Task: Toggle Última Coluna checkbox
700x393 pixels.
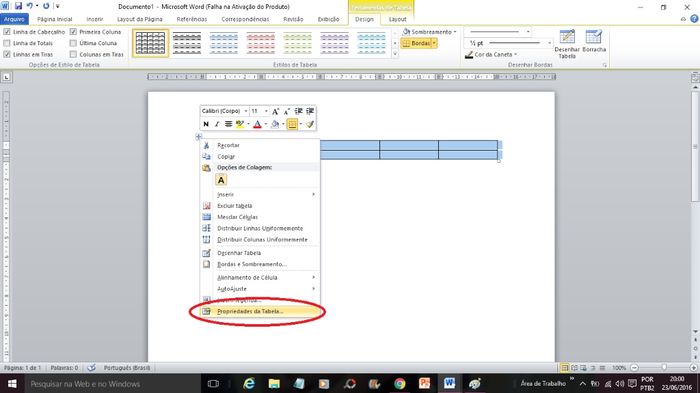Action: tap(73, 43)
